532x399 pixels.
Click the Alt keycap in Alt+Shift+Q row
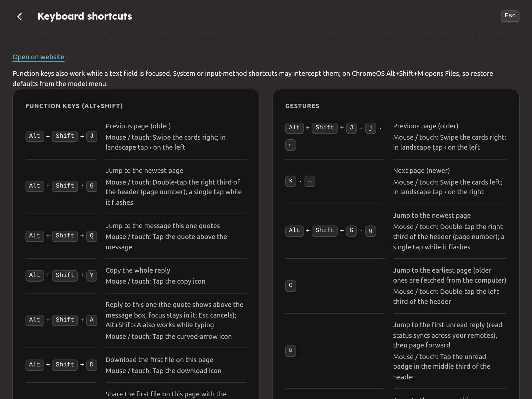tap(35, 236)
